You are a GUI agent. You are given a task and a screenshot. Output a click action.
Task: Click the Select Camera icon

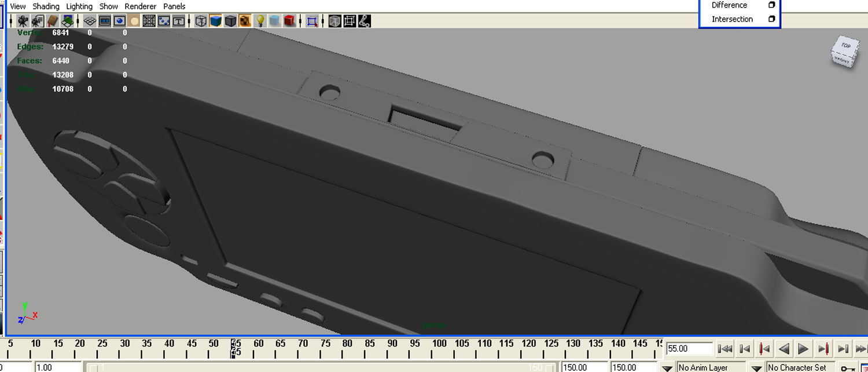click(x=23, y=21)
